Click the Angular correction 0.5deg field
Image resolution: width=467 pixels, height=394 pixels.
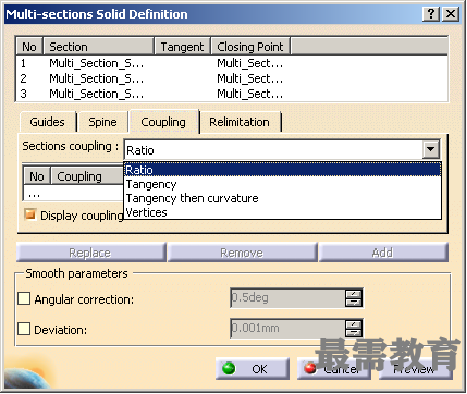pyautogui.click(x=288, y=298)
